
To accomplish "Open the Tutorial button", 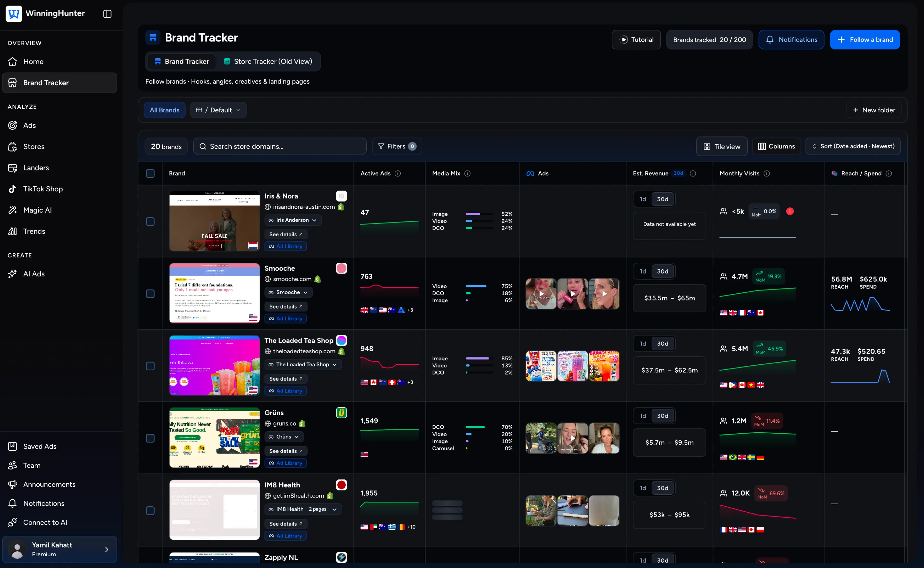I will 636,40.
